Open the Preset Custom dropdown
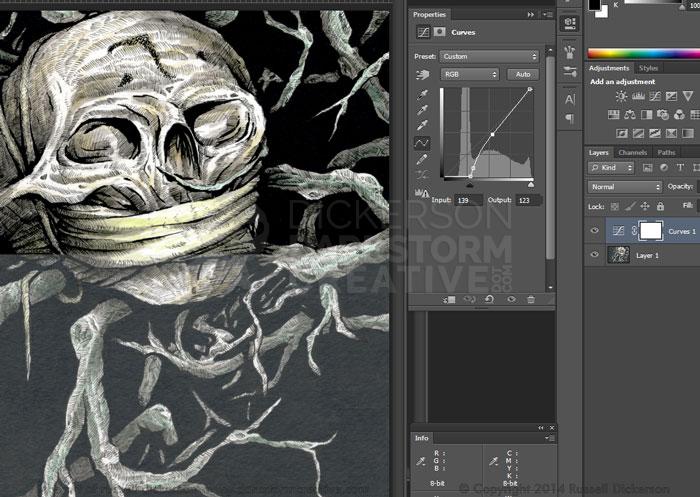The height and width of the screenshot is (497, 700). coord(489,57)
